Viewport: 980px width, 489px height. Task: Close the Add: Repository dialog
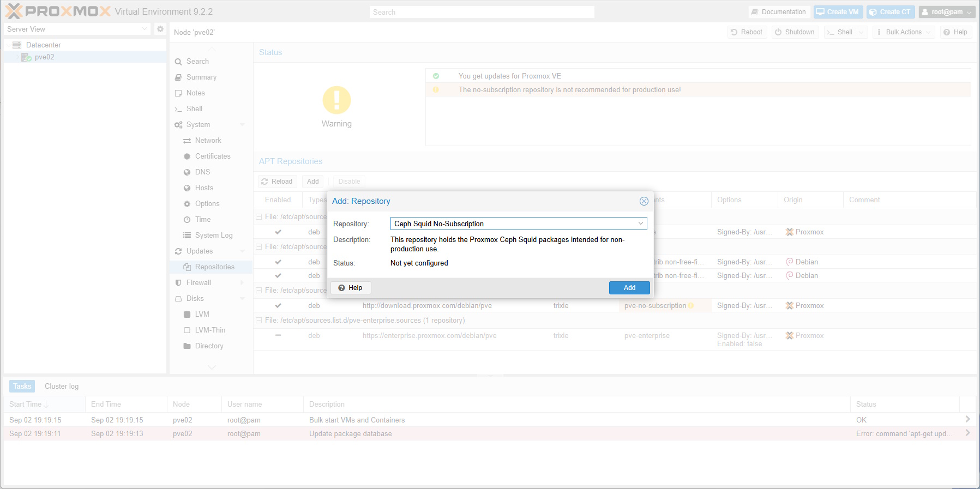[x=644, y=201]
